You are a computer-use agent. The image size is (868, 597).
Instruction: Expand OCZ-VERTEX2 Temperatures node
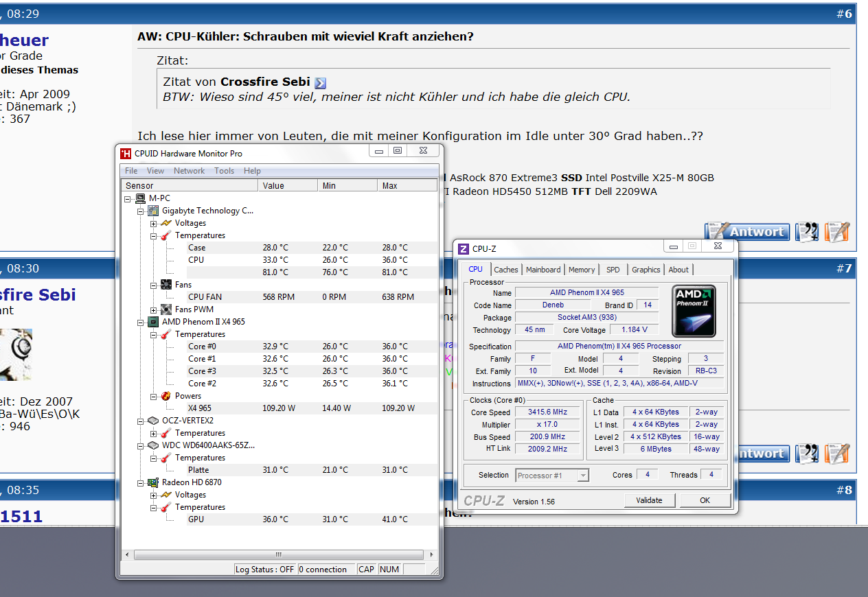[x=154, y=433]
